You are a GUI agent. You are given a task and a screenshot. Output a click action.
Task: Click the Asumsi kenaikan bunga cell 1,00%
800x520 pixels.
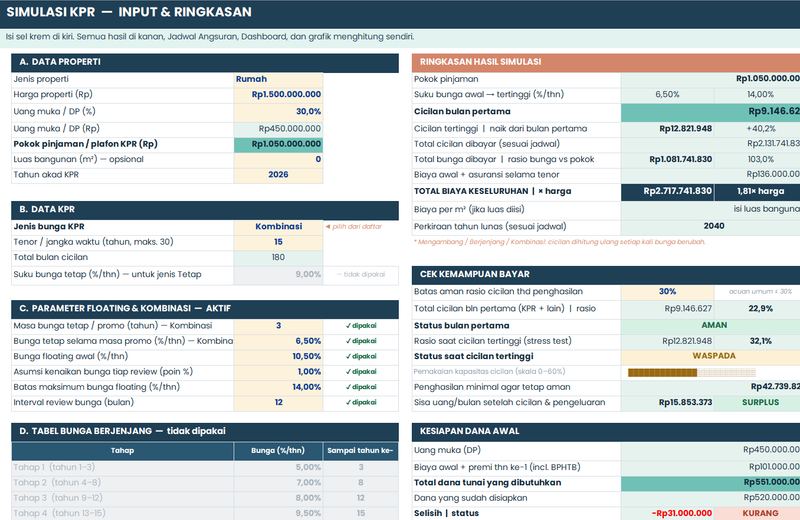(x=278, y=372)
